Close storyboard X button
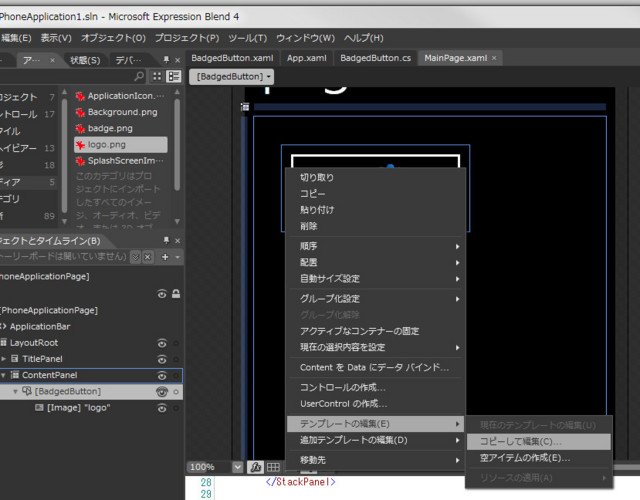This screenshot has height=500, width=640. click(147, 257)
